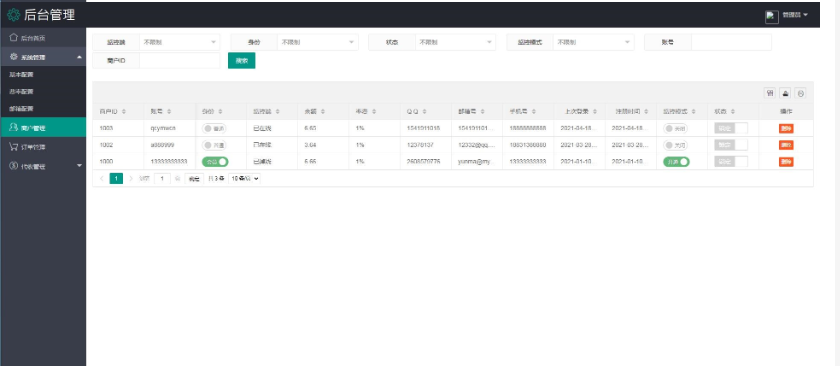Image resolution: width=840 pixels, height=366 pixels.
Task: Collapse the 系统管理 sidebar section
Action: click(79, 57)
